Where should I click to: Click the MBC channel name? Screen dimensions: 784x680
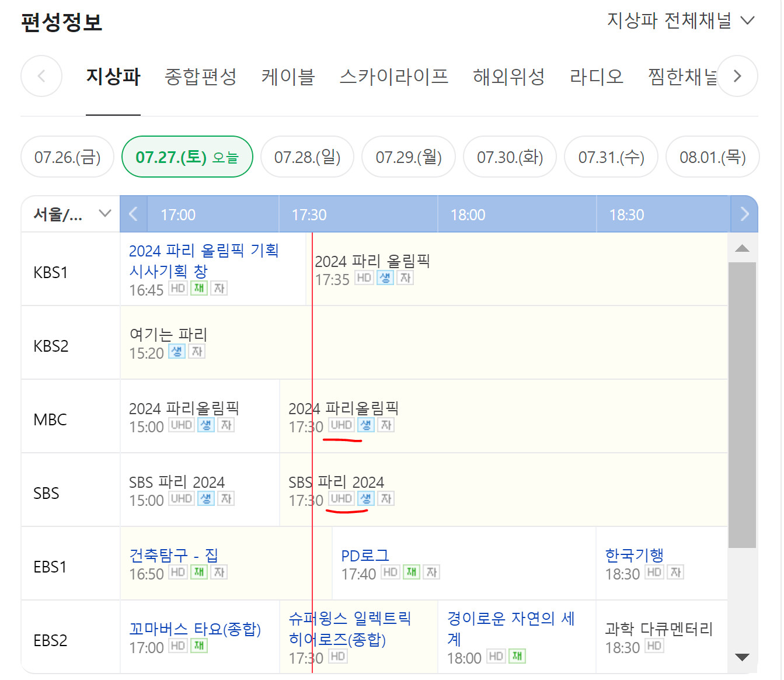[x=50, y=419]
